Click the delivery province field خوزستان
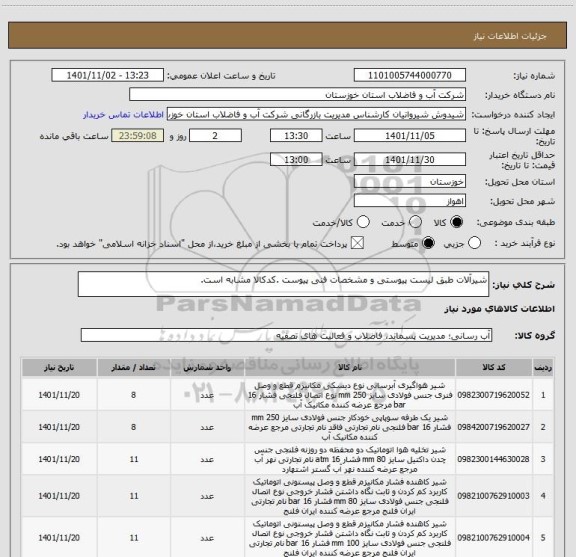Viewport: 576px width, 557px height. [x=410, y=182]
